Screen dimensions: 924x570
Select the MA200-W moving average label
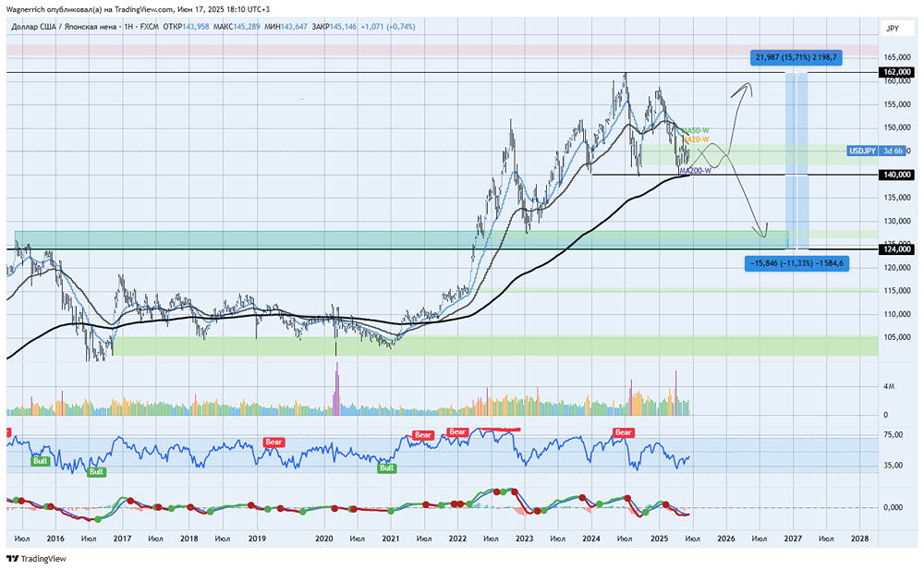click(695, 171)
